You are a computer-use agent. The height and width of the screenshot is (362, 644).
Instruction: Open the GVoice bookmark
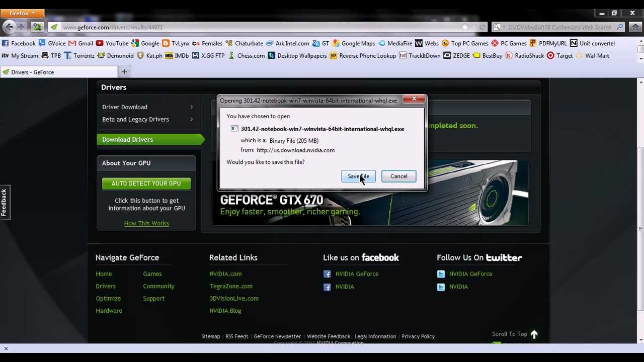tap(52, 43)
